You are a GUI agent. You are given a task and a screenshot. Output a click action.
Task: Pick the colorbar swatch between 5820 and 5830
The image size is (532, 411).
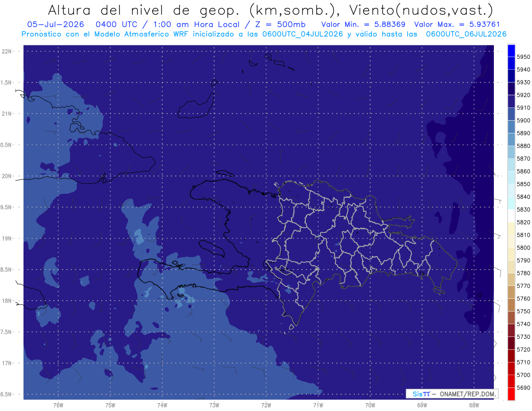click(x=511, y=216)
